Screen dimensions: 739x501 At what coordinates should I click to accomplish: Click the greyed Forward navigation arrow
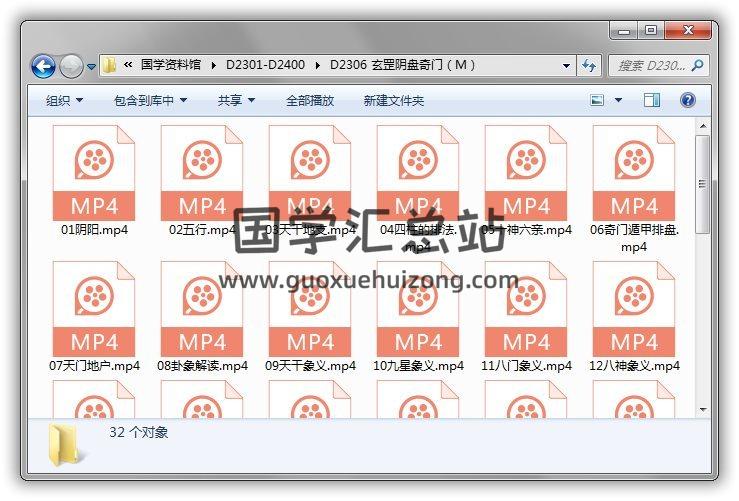click(x=71, y=66)
